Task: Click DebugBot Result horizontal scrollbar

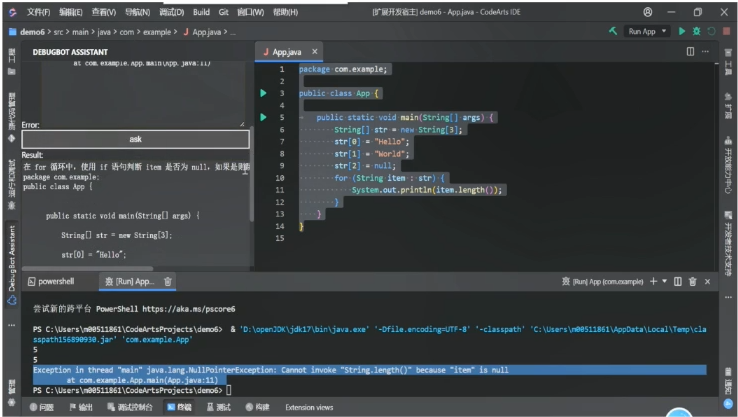Action: pos(87,269)
